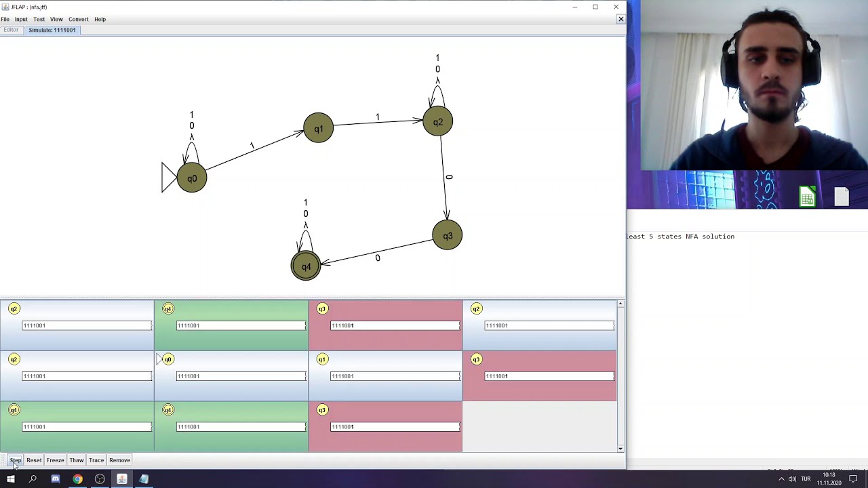Show hidden system tray icons
Image resolution: width=868 pixels, height=488 pixels.
pyautogui.click(x=781, y=479)
